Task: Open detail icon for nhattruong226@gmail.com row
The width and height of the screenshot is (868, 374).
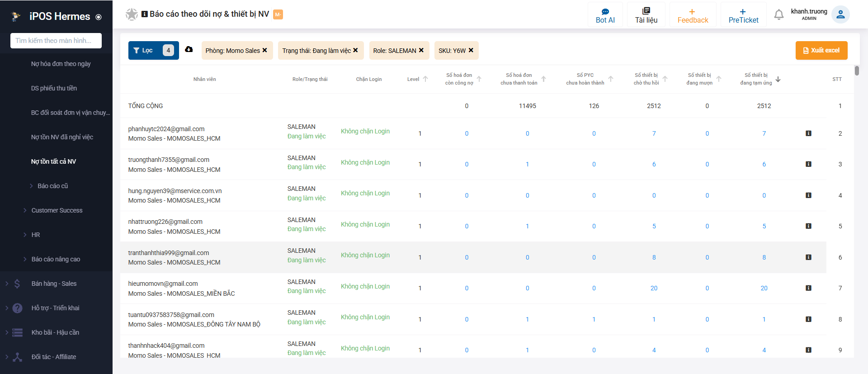Action: tap(809, 226)
